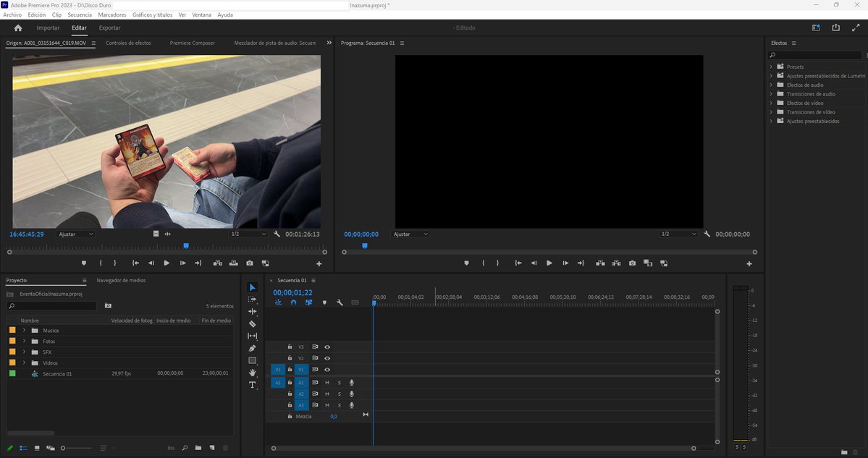Expand the Fotos bin
This screenshot has height=458, width=868.
coord(24,342)
